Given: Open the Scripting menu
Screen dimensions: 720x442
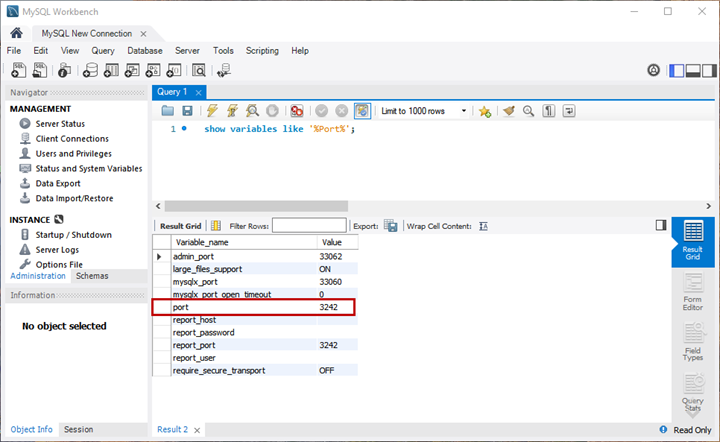Looking at the screenshot, I should click(x=262, y=50).
